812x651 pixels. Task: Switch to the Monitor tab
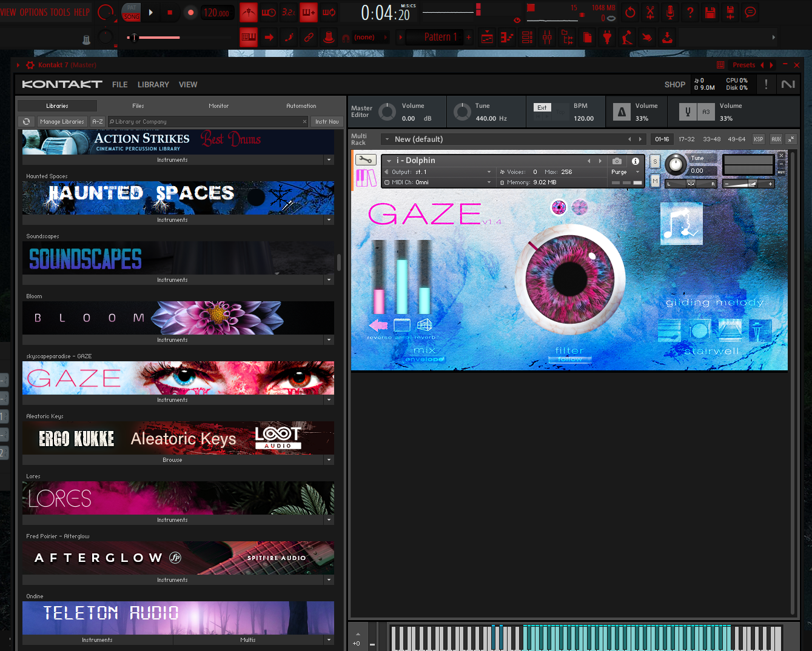[x=219, y=106]
